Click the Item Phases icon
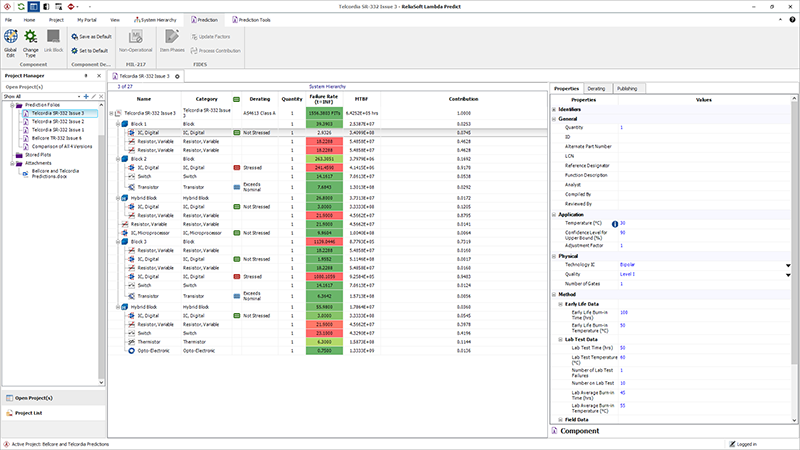This screenshot has width=800, height=450. [172, 37]
